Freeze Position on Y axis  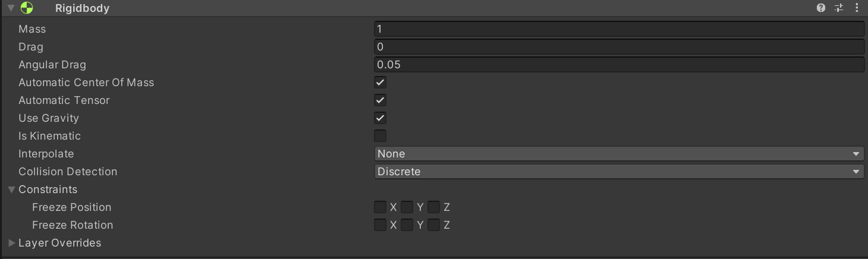coord(407,207)
